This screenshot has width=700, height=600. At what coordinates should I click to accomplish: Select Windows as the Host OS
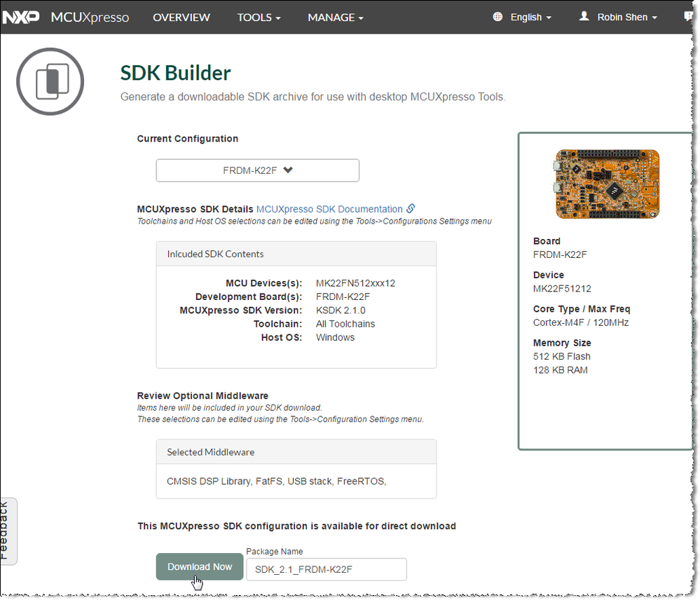[335, 337]
